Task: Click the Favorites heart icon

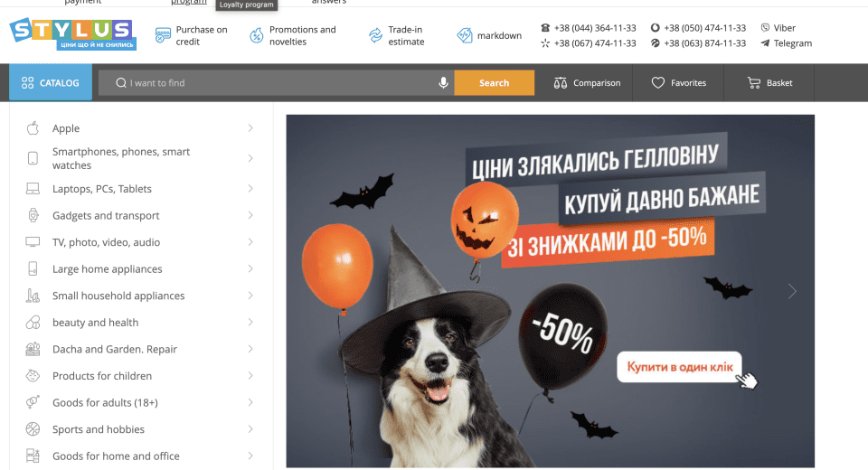Action: [658, 83]
